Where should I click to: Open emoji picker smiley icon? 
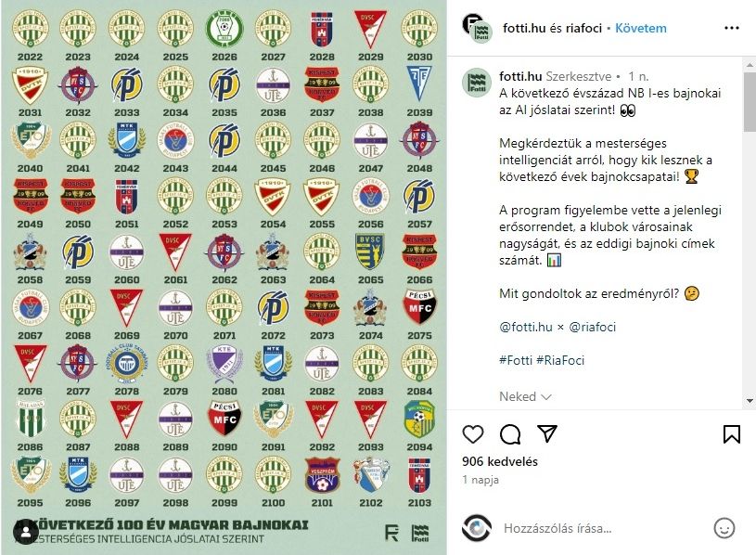pyautogui.click(x=724, y=528)
